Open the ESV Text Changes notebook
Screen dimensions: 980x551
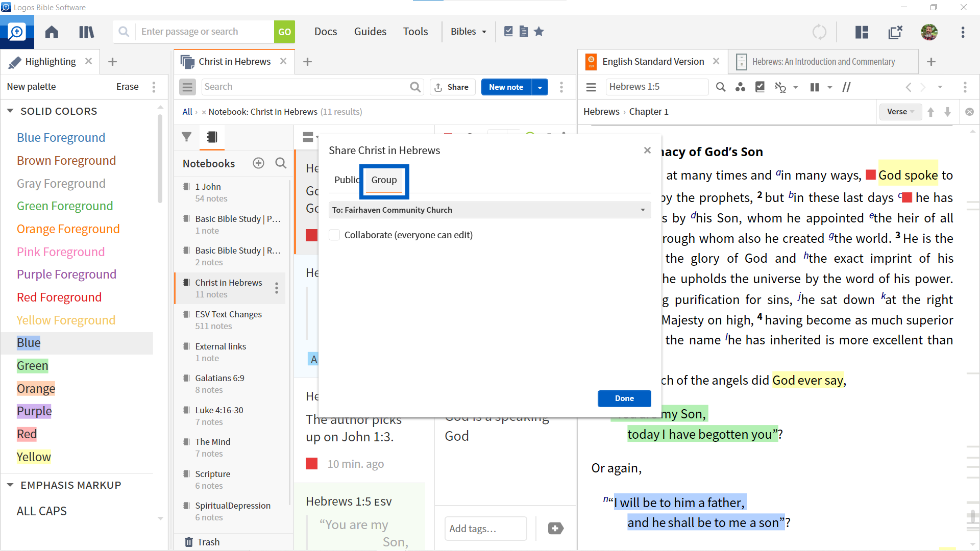(x=229, y=320)
